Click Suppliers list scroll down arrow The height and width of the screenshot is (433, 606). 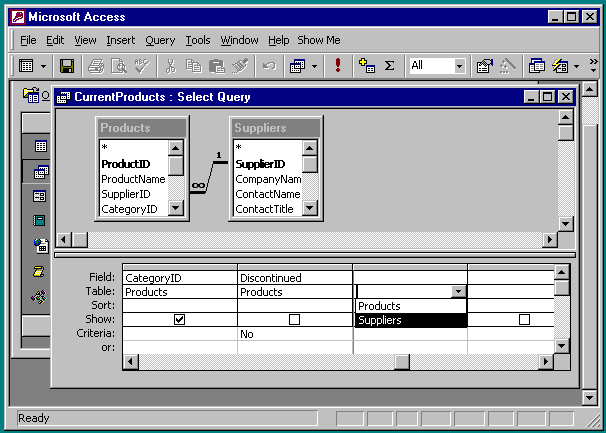tap(310, 208)
